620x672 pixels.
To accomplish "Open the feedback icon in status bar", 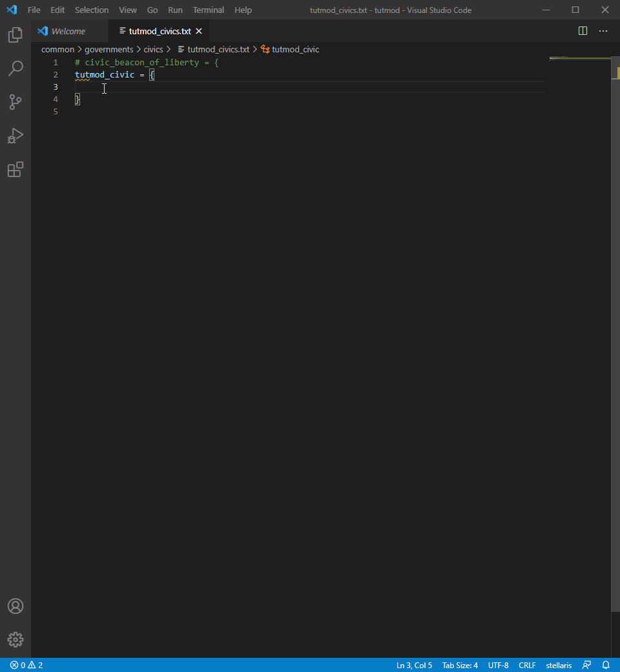I will (x=586, y=665).
